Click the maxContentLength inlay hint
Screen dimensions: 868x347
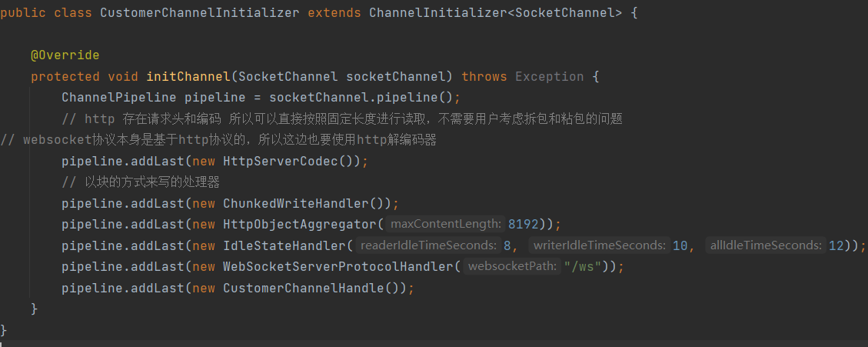coord(446,225)
